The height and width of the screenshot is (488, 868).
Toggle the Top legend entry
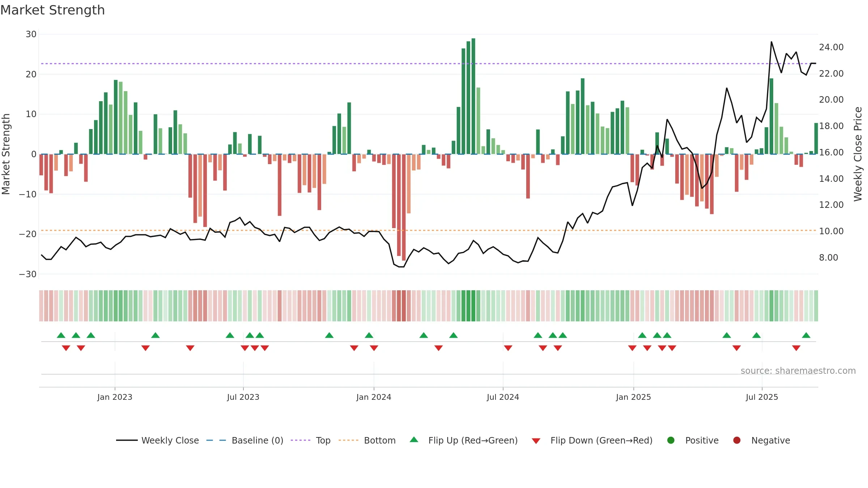pyautogui.click(x=310, y=440)
